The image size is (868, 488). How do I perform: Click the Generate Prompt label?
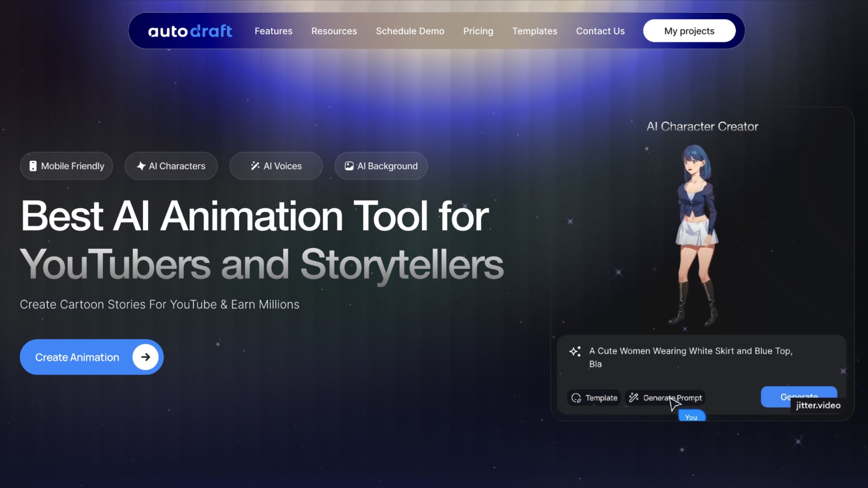(x=673, y=398)
